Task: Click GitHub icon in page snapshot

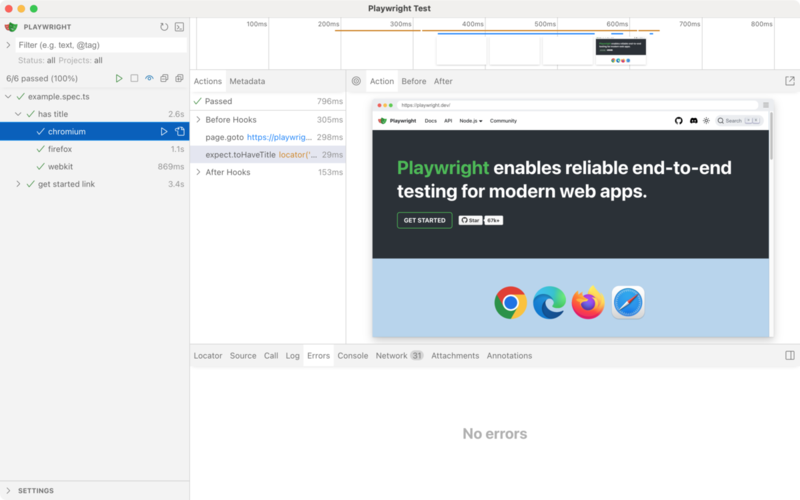Action: click(x=679, y=121)
